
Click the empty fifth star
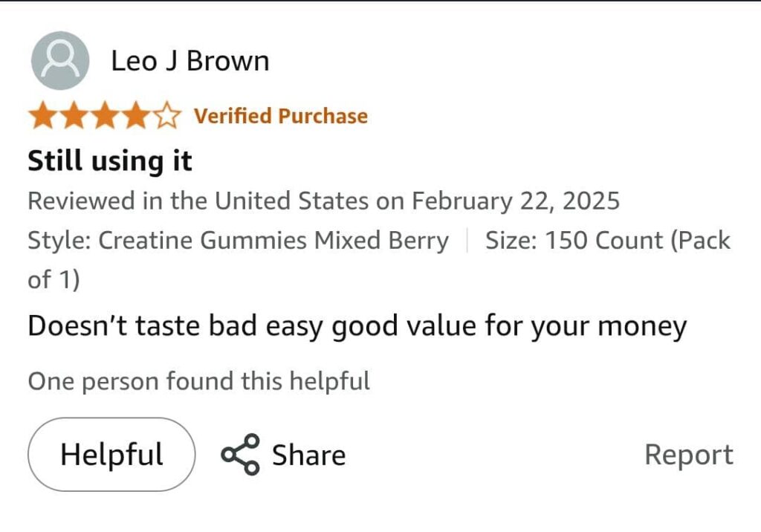(x=167, y=117)
